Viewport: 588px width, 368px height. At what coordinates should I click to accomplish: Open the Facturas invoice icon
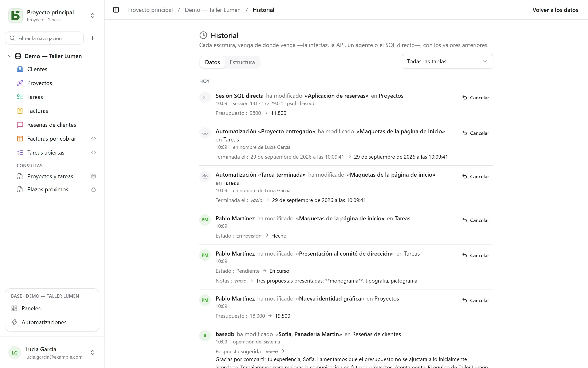click(20, 111)
